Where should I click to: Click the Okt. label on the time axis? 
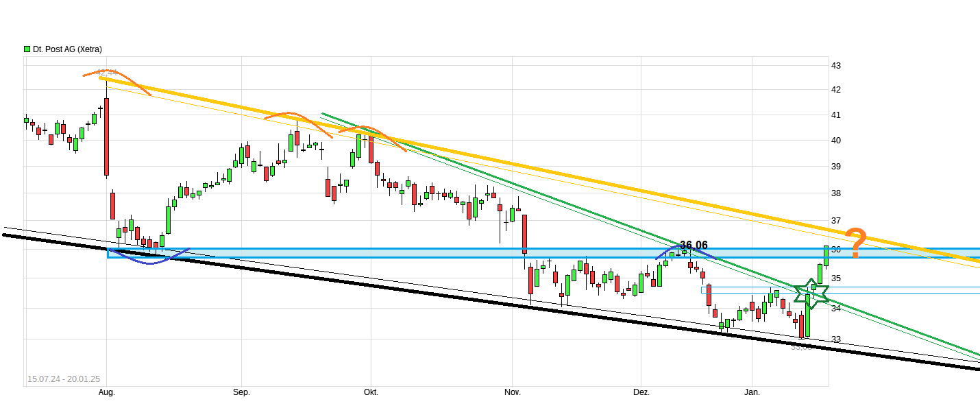[x=371, y=393]
